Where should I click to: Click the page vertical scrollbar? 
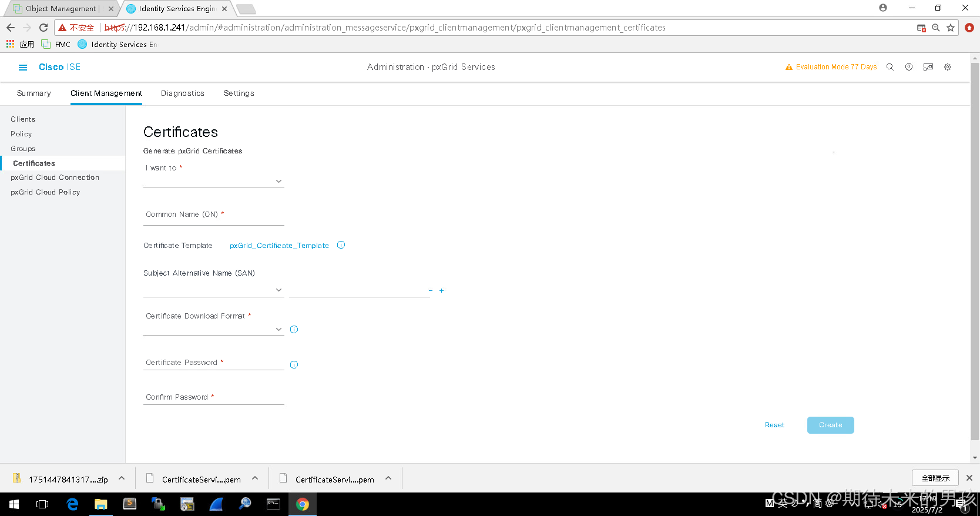[975, 251]
